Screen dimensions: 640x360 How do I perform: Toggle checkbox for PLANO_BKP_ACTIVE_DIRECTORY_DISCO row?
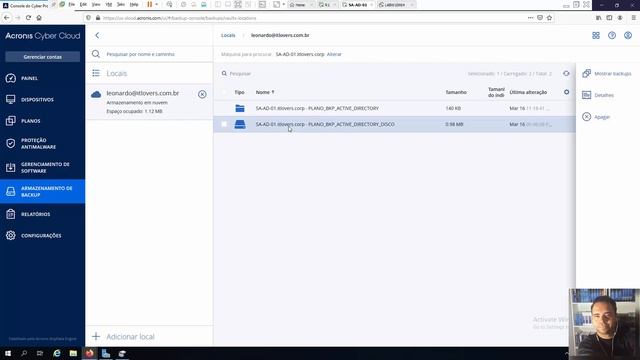[x=224, y=124]
